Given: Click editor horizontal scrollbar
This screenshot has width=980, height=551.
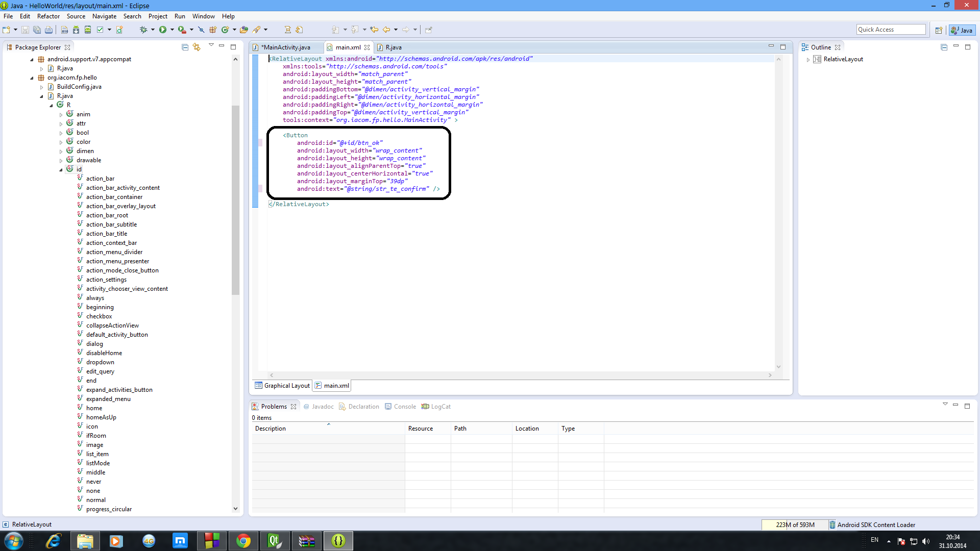Looking at the screenshot, I should [x=521, y=375].
